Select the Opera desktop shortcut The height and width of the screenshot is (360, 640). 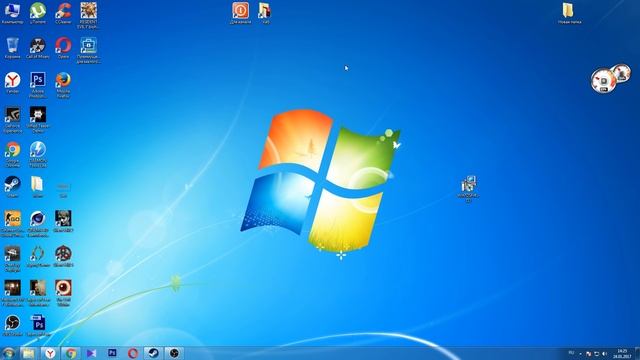tap(63, 48)
